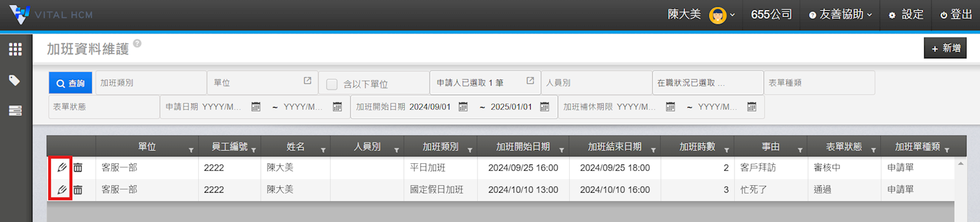Open the 加班類別 filter dropdown

point(151,83)
